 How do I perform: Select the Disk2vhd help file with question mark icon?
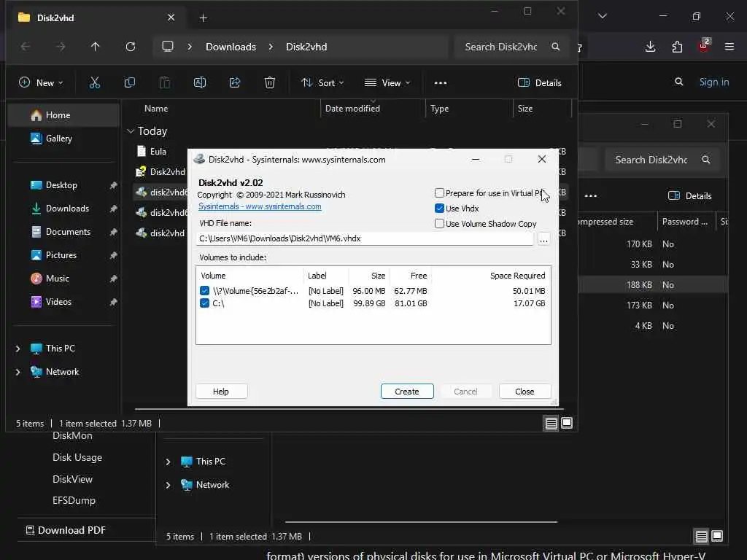click(160, 172)
